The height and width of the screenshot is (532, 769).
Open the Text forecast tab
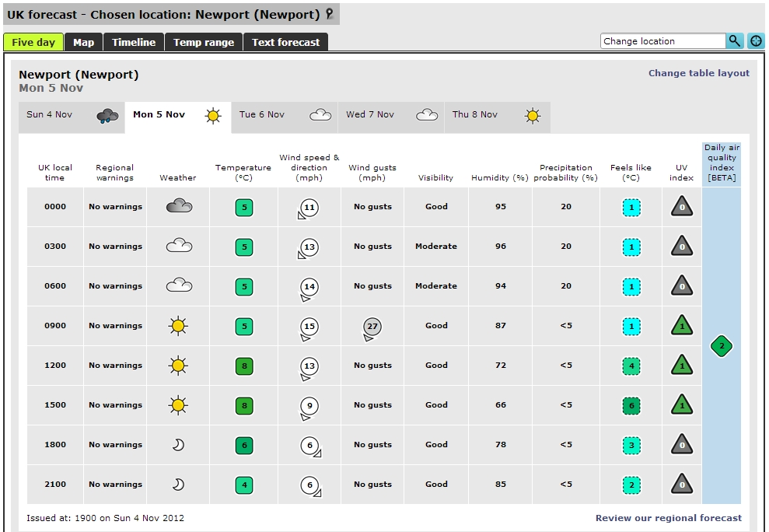285,42
